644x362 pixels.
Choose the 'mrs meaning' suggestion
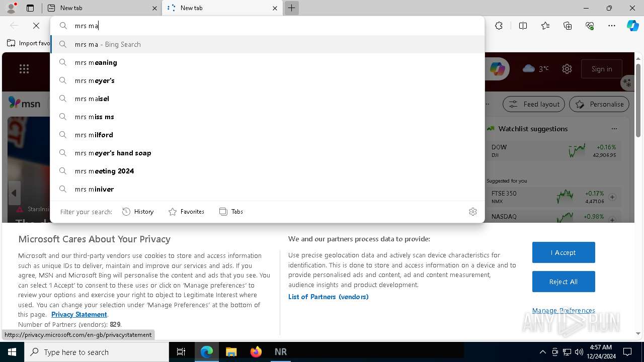pyautogui.click(x=267, y=62)
